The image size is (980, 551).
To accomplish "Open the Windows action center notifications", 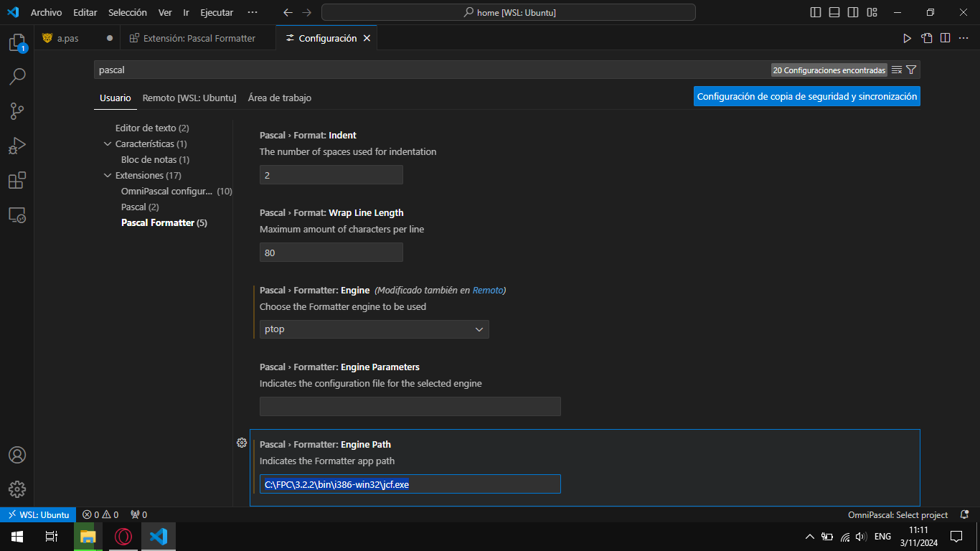I will [956, 536].
